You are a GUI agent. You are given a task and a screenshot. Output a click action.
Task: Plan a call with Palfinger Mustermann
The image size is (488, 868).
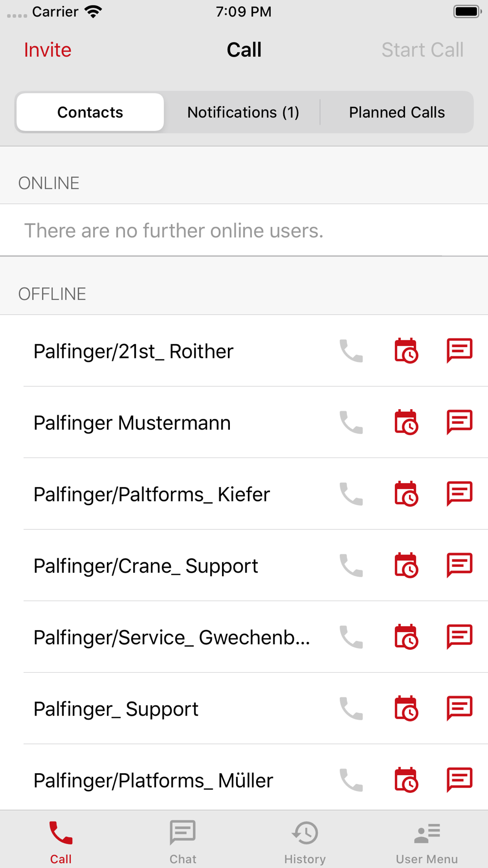pyautogui.click(x=406, y=422)
